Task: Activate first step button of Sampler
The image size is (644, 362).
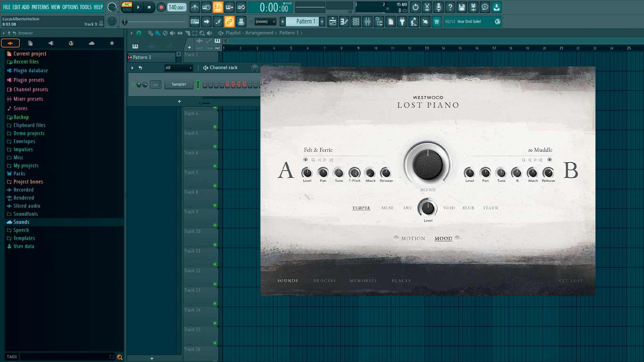Action: (x=205, y=84)
